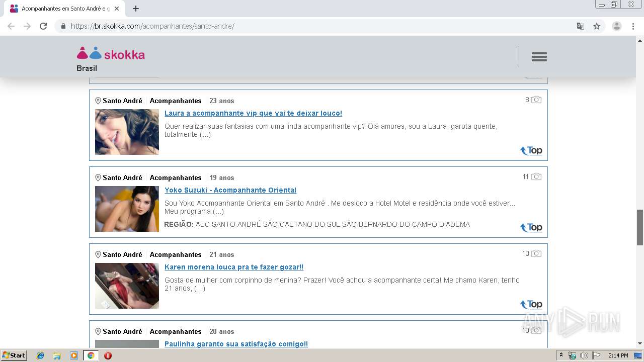Open the Skokka hamburger menu

539,57
